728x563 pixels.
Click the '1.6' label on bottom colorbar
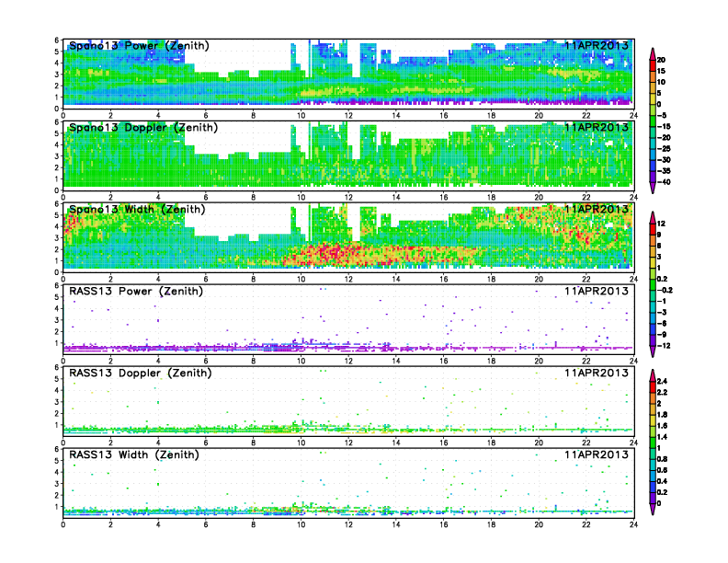click(x=662, y=426)
